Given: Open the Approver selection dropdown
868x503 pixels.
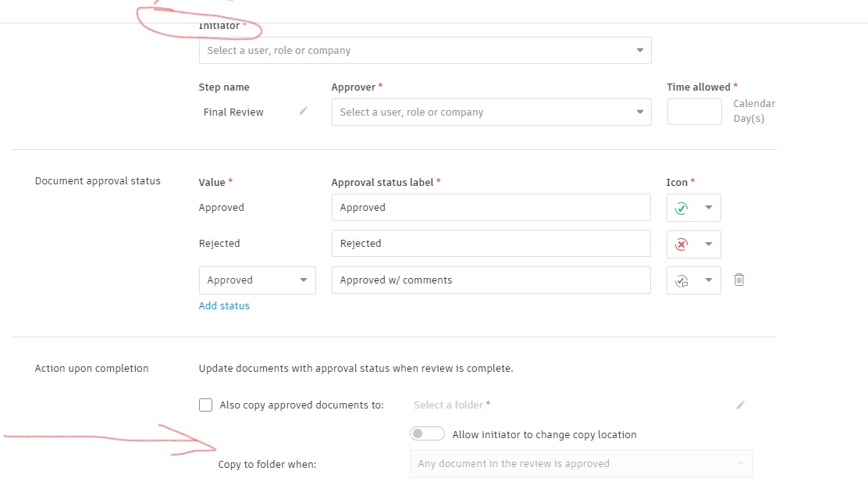Looking at the screenshot, I should [639, 112].
